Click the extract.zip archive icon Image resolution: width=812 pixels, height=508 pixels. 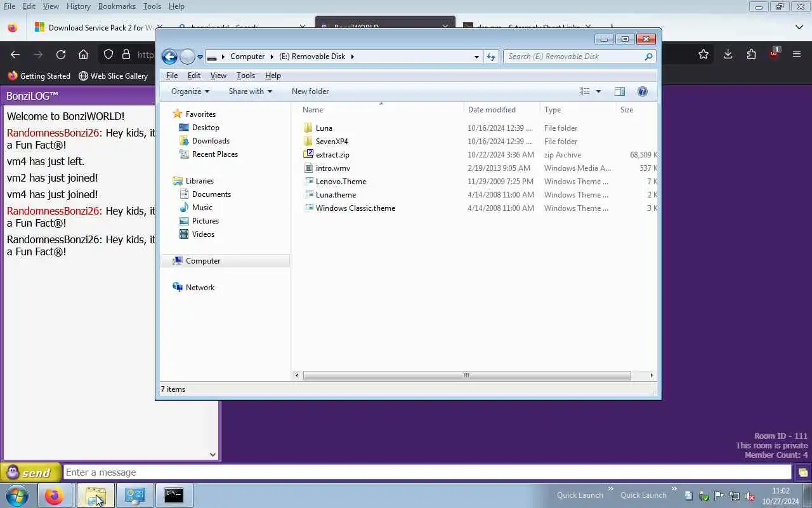click(x=308, y=154)
